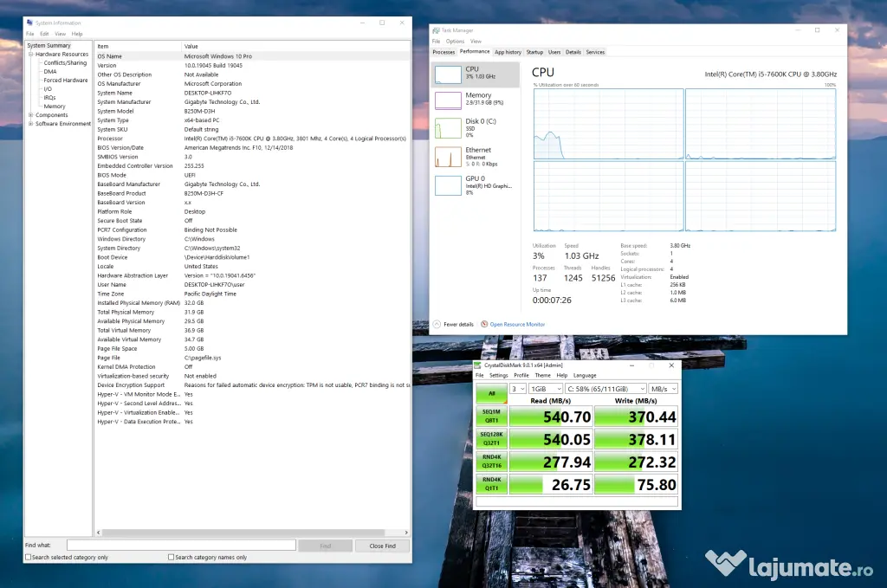The height and width of the screenshot is (588, 887).
Task: Click the CrystalDiskMark title bar icon
Action: tap(478, 365)
